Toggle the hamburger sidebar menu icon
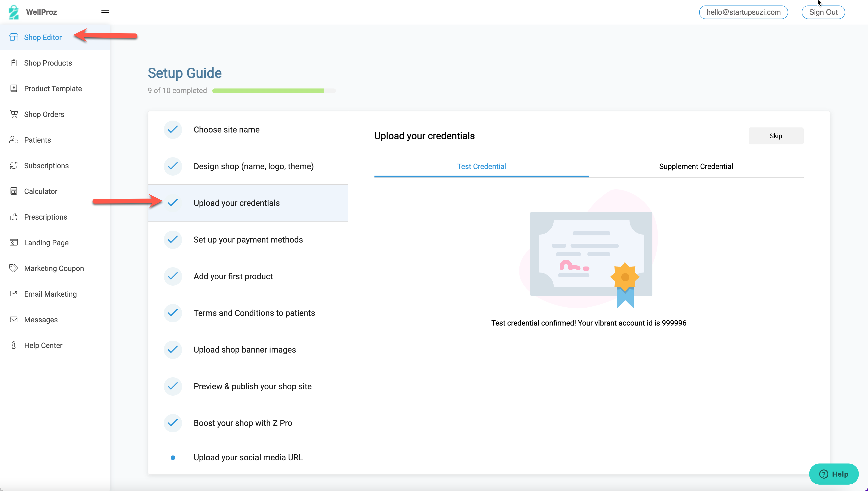868x491 pixels. 105,12
